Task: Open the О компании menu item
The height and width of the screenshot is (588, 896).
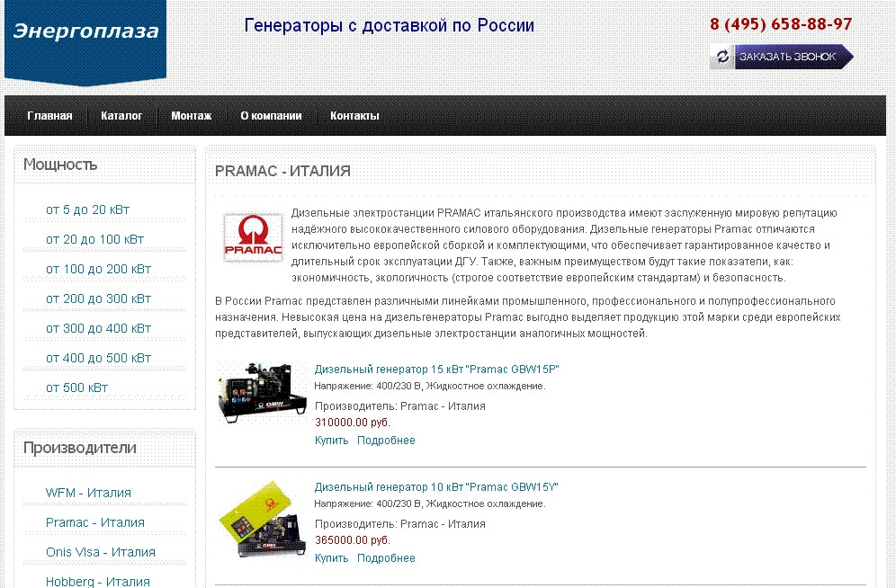Action: point(271,115)
